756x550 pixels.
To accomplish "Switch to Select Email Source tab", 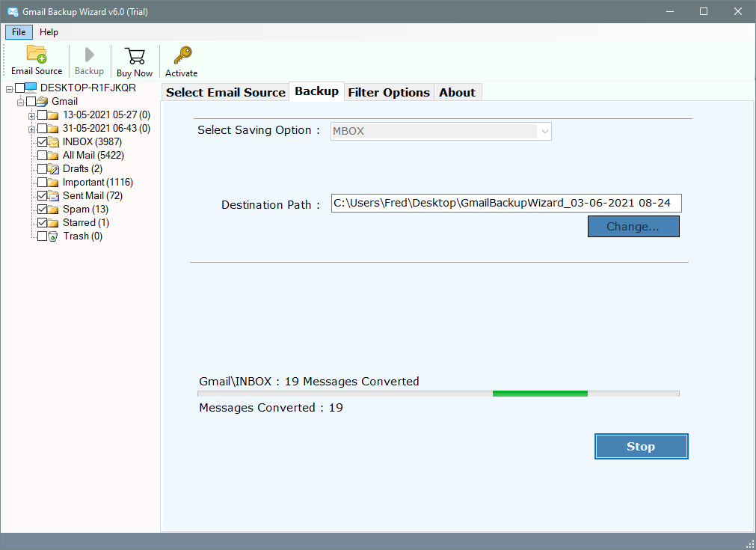I will [226, 92].
